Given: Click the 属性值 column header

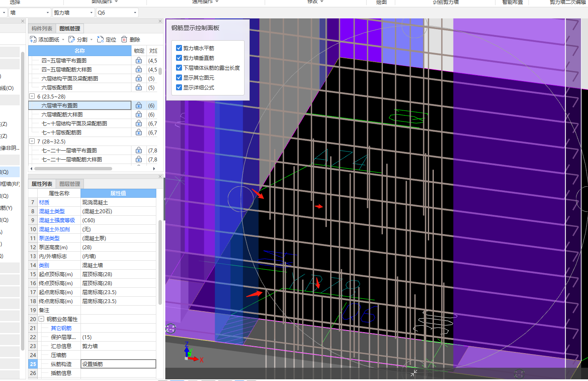Looking at the screenshot, I should point(118,193).
